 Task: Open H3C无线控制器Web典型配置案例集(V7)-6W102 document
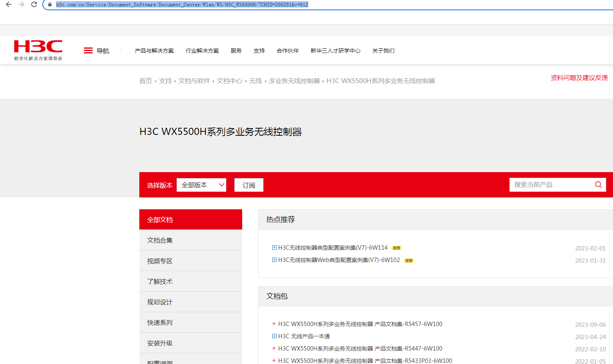tap(339, 260)
